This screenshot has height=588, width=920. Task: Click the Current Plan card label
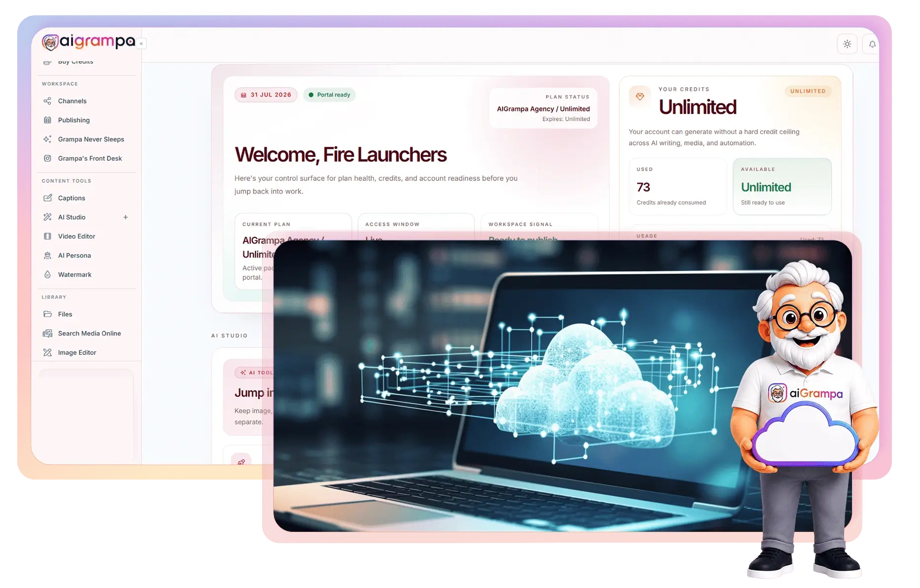[266, 224]
